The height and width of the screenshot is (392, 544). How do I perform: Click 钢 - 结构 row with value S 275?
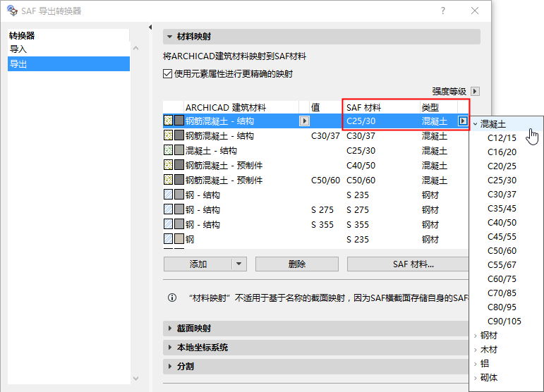315,210
